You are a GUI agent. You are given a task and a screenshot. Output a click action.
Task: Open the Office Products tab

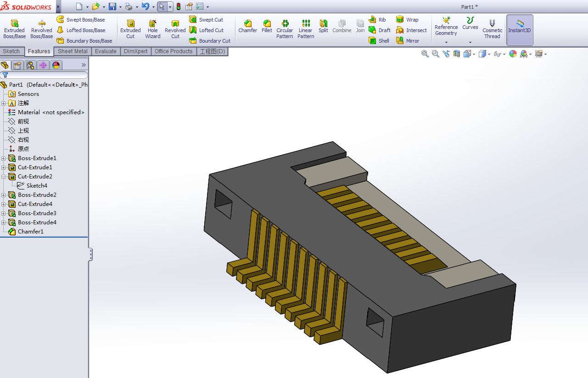coord(174,51)
